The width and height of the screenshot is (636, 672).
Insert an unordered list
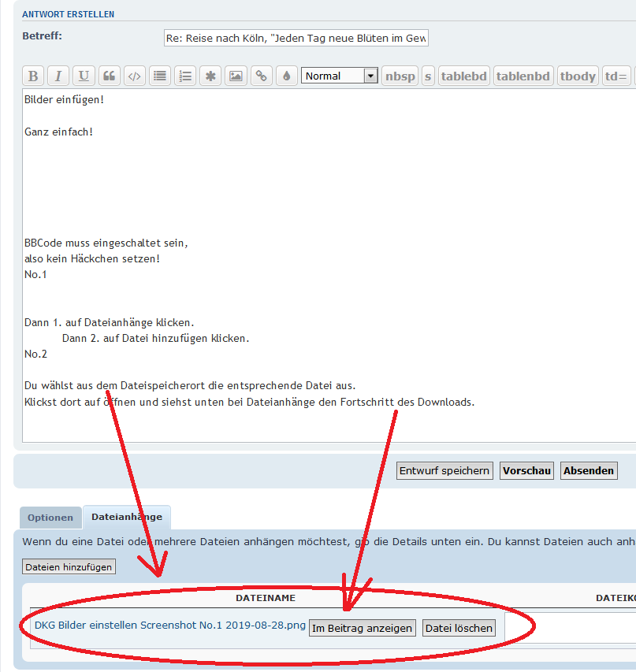(160, 76)
